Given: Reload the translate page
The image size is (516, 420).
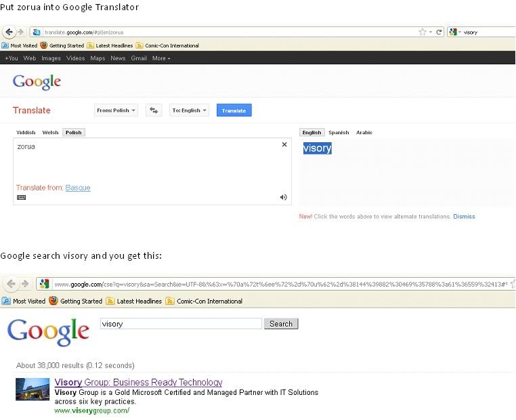Looking at the screenshot, I should [x=439, y=32].
